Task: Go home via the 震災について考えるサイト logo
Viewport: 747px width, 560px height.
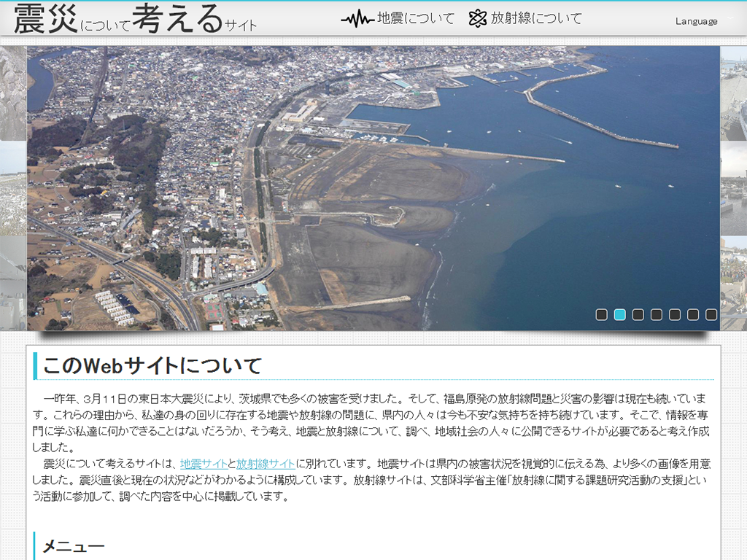Action: [x=135, y=19]
